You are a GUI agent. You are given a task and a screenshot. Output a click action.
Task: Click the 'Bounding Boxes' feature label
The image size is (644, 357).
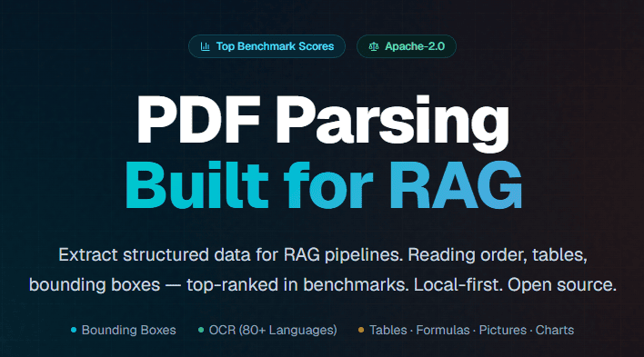pos(128,330)
